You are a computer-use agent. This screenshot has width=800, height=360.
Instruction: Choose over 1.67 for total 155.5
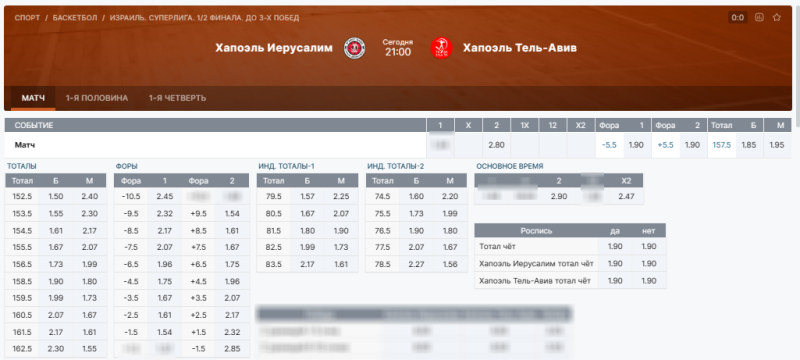coord(56,247)
